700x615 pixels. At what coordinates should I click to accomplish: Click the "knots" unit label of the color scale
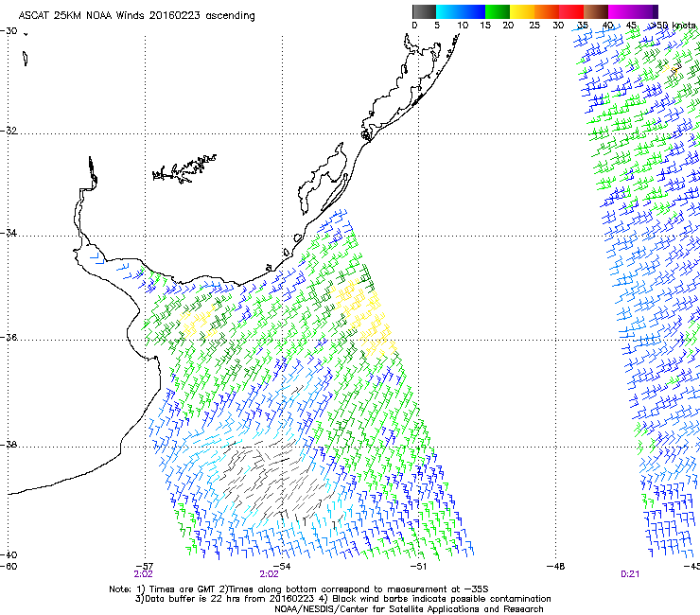pyautogui.click(x=684, y=26)
